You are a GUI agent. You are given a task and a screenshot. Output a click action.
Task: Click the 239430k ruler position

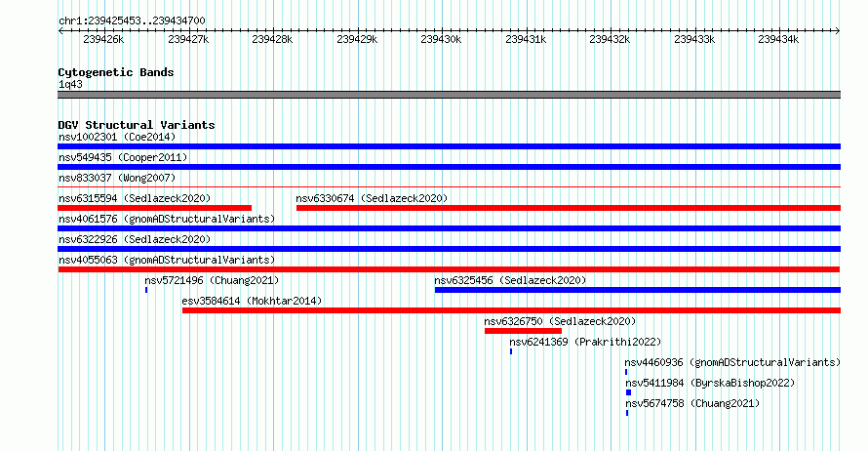pyautogui.click(x=441, y=39)
